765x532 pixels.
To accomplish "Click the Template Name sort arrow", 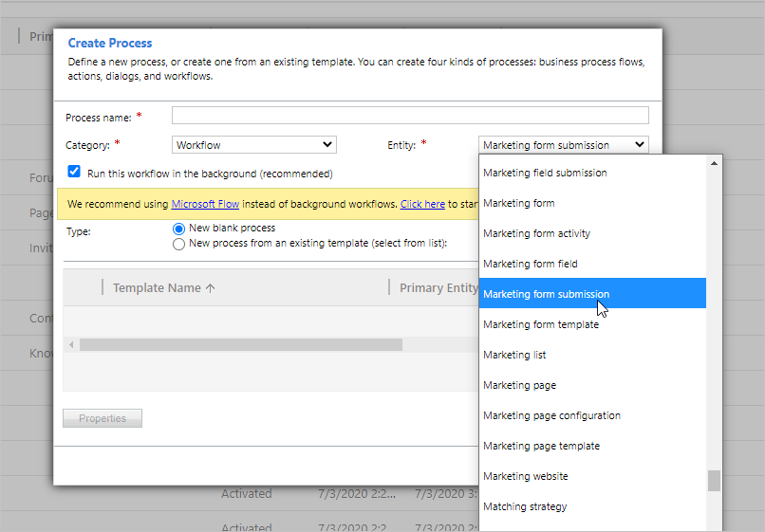I will [x=211, y=288].
